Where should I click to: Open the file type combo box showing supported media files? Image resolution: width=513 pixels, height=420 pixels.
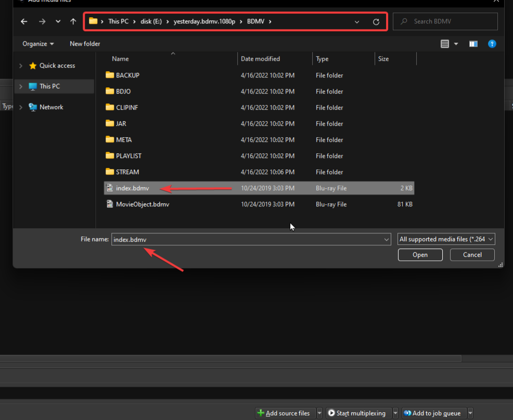point(446,239)
